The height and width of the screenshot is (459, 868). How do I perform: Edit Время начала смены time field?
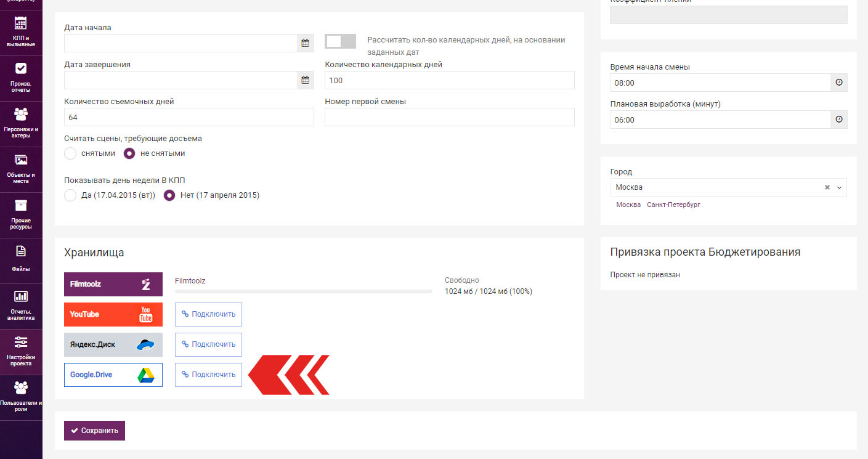(x=721, y=83)
